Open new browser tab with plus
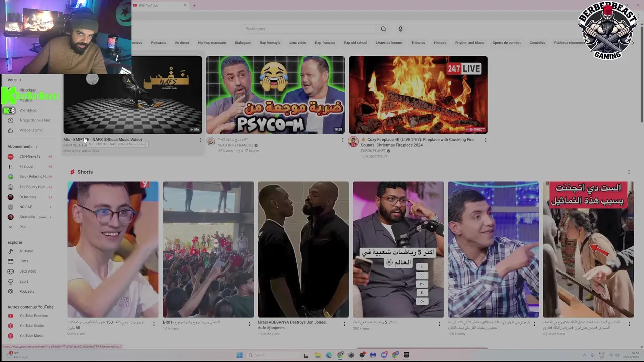644x362 pixels. 194,5
